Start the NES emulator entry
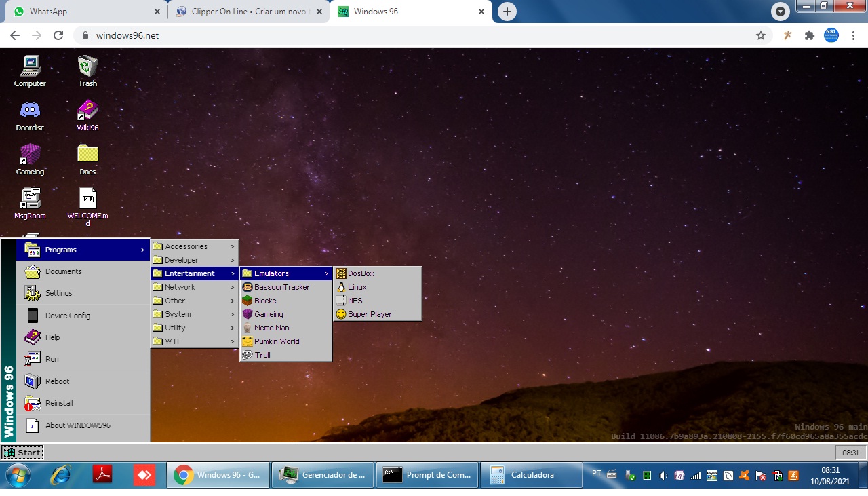 tap(378, 301)
